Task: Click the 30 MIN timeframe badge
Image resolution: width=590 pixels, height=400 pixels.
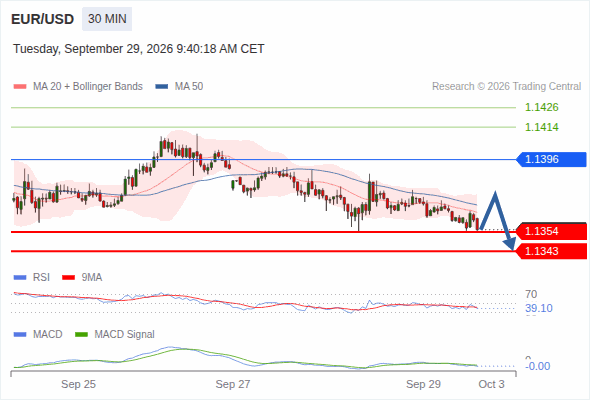Action: coord(107,19)
